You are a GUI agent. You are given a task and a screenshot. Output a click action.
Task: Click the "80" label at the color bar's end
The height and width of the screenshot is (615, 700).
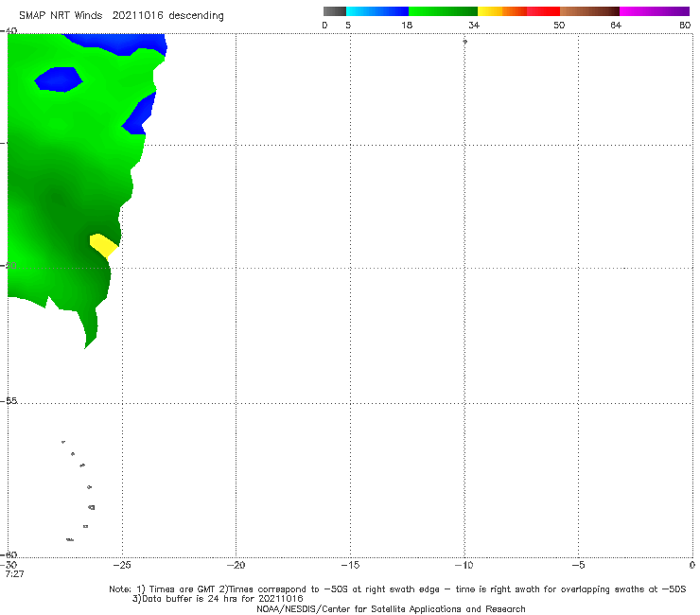coord(685,25)
